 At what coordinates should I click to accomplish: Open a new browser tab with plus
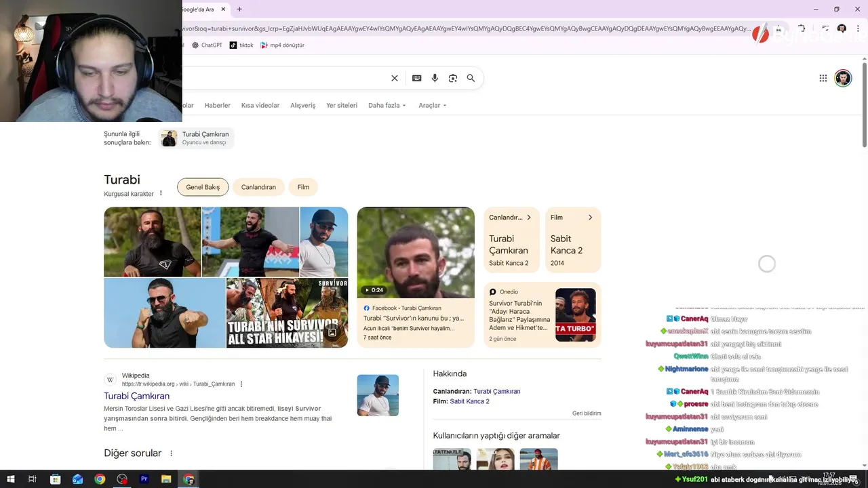(x=239, y=9)
